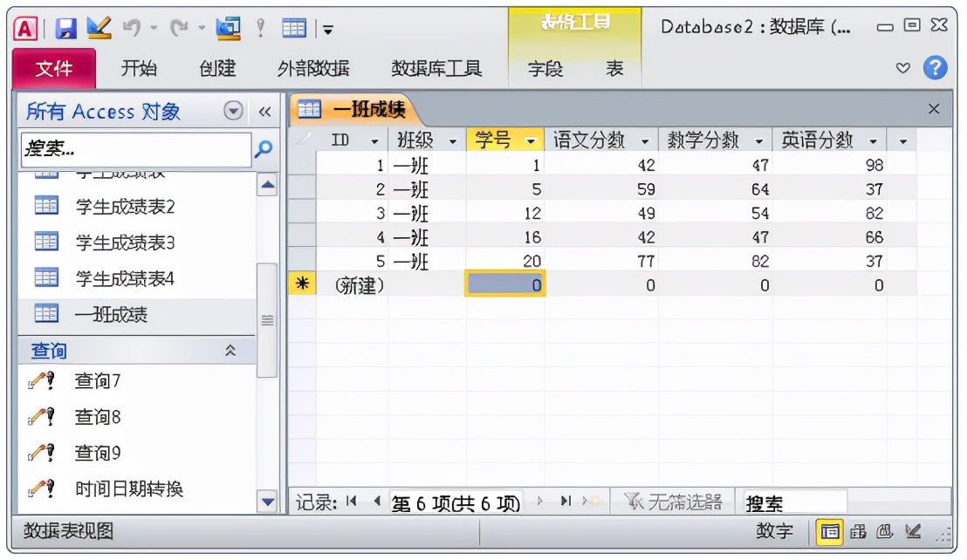Redo the last action

point(180,28)
